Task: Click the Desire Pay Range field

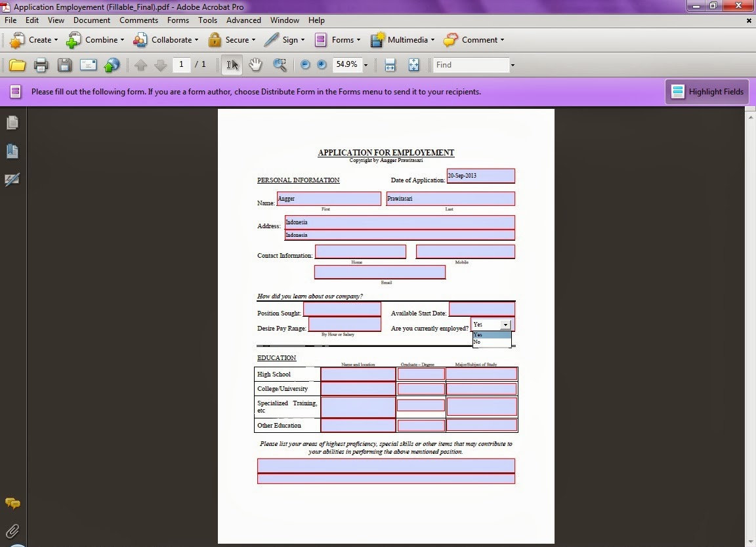Action: click(345, 325)
